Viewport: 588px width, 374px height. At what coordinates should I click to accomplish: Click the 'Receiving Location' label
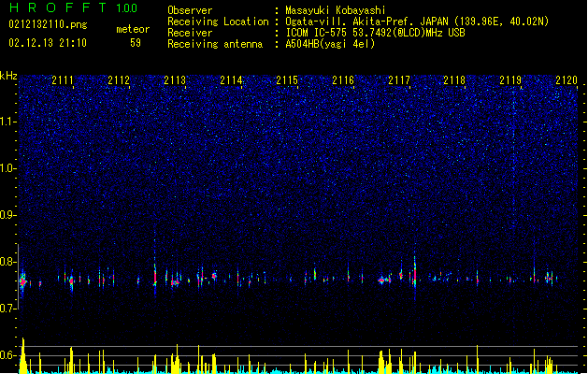tap(218, 22)
